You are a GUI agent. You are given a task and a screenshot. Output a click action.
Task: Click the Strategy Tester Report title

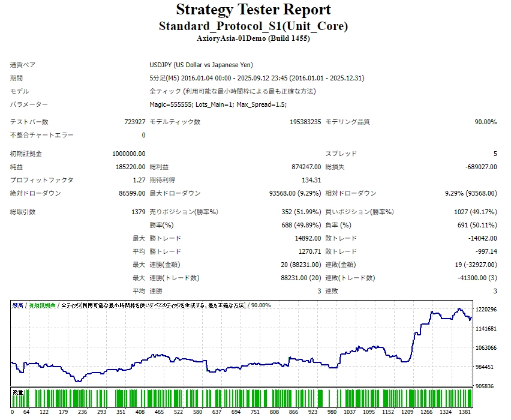[253, 10]
